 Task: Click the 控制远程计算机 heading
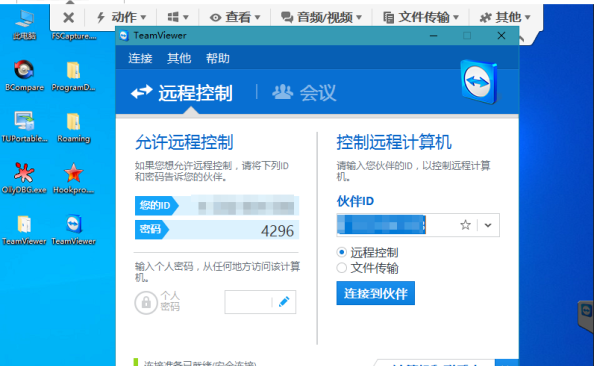[x=394, y=142]
